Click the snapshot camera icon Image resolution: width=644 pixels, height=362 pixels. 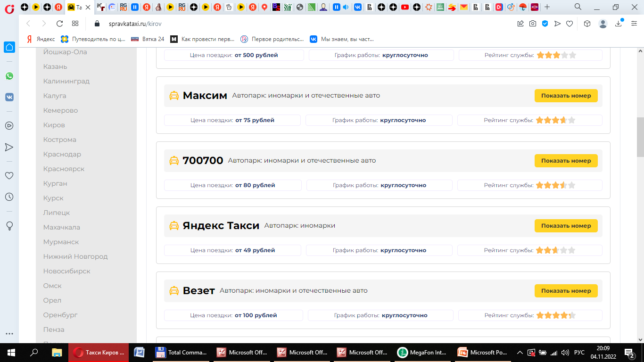[532, 24]
